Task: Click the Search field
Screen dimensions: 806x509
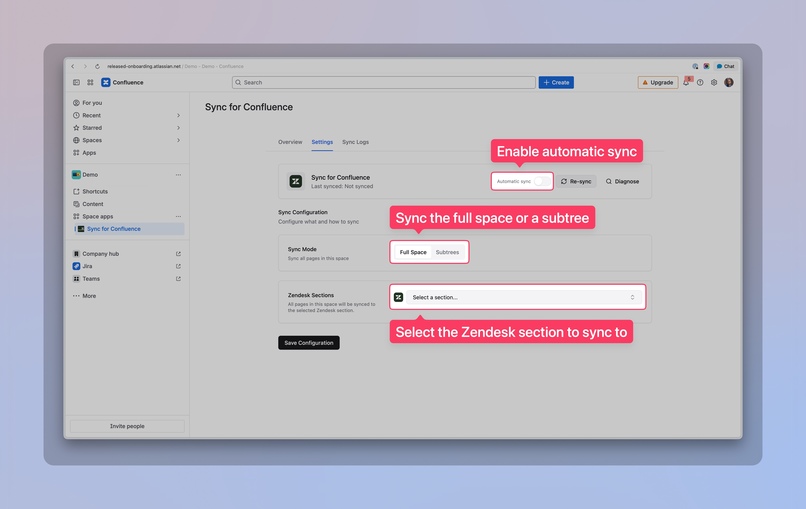Action: (383, 82)
